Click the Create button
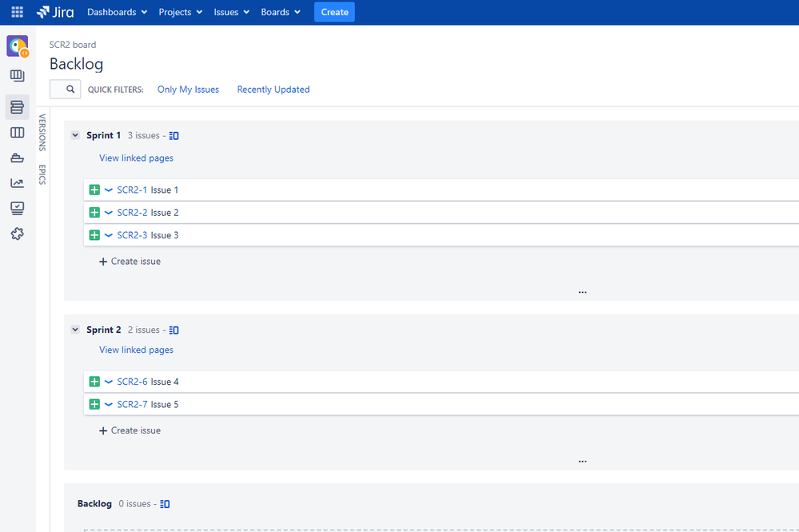Viewport: 799px width, 532px height. click(x=334, y=12)
